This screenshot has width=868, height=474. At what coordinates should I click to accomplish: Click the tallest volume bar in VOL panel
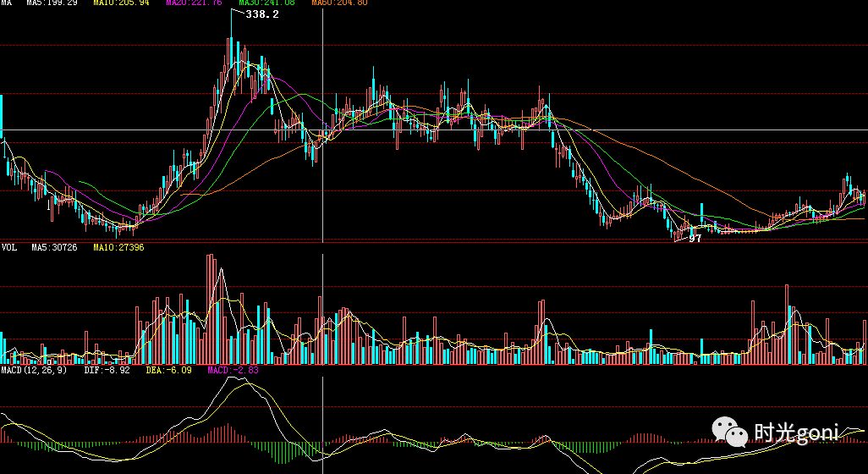pyautogui.click(x=210, y=309)
